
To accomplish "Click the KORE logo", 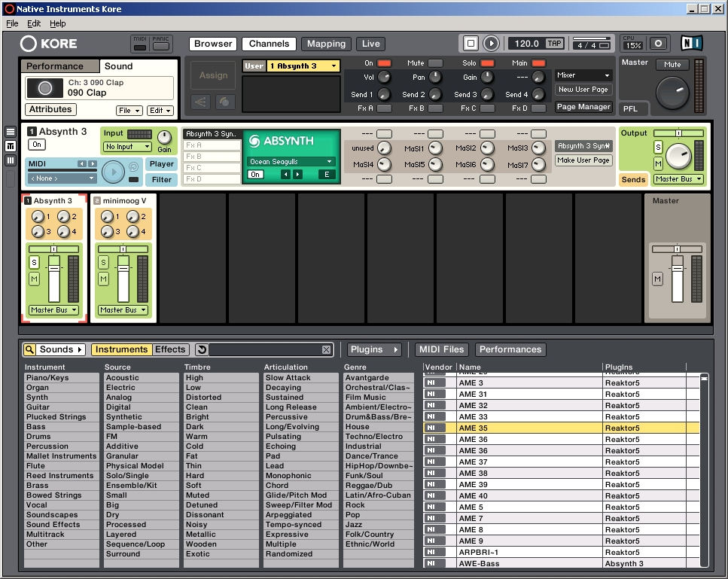I will pyautogui.click(x=49, y=44).
